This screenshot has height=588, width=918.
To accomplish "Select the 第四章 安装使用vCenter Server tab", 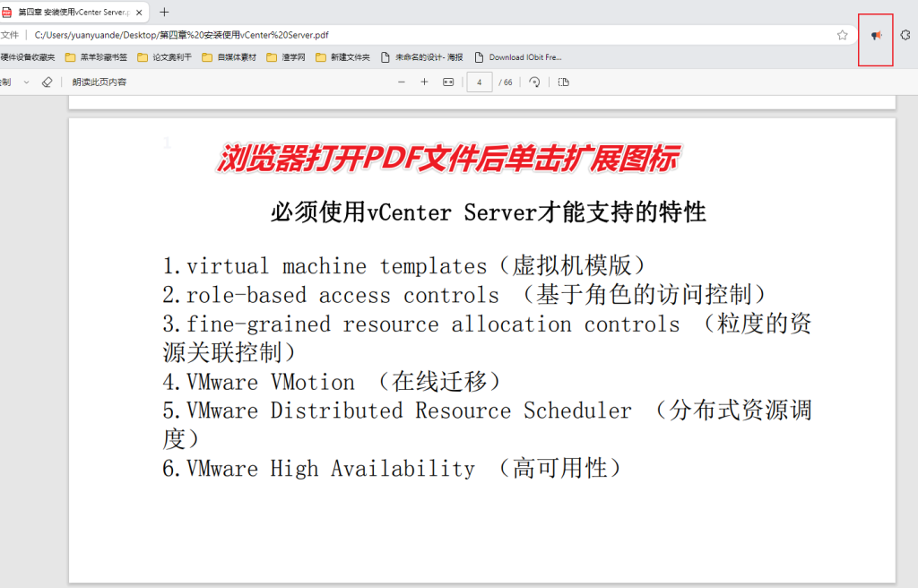I will pyautogui.click(x=72, y=13).
